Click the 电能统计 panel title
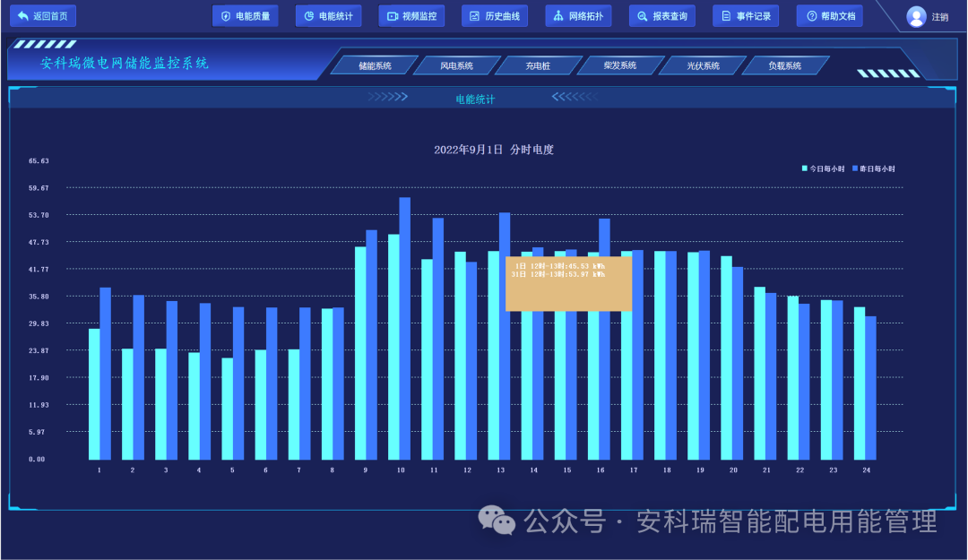 475,99
